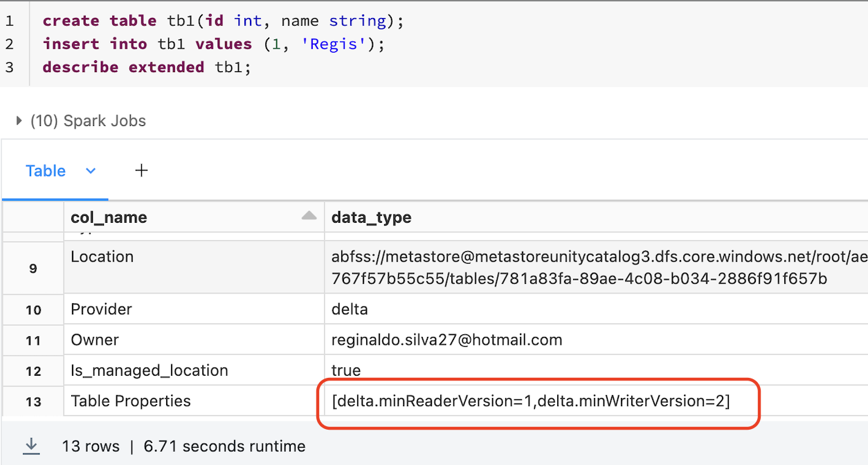The image size is (868, 465).
Task: Click line number 3 in editor gutter
Action: pos(10,67)
